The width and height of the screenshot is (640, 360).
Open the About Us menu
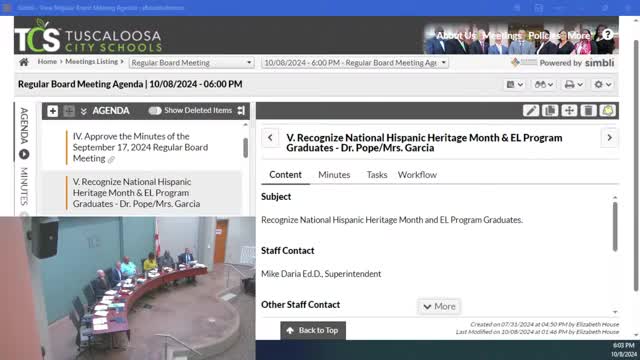pos(456,36)
